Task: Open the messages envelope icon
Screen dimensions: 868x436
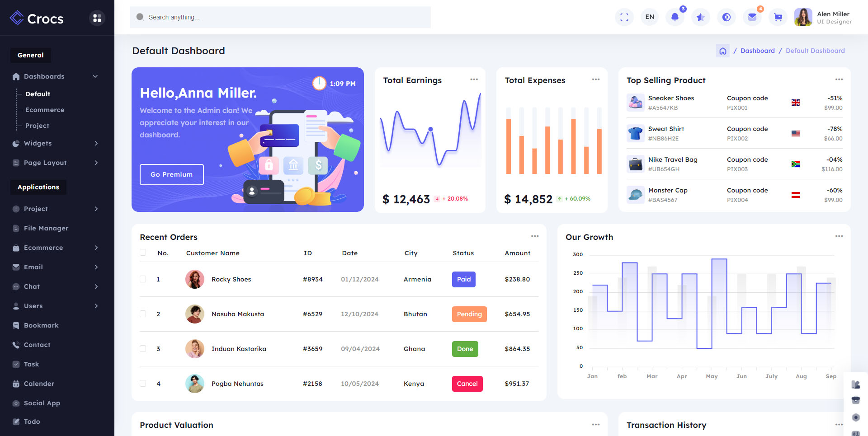Action: pyautogui.click(x=752, y=17)
